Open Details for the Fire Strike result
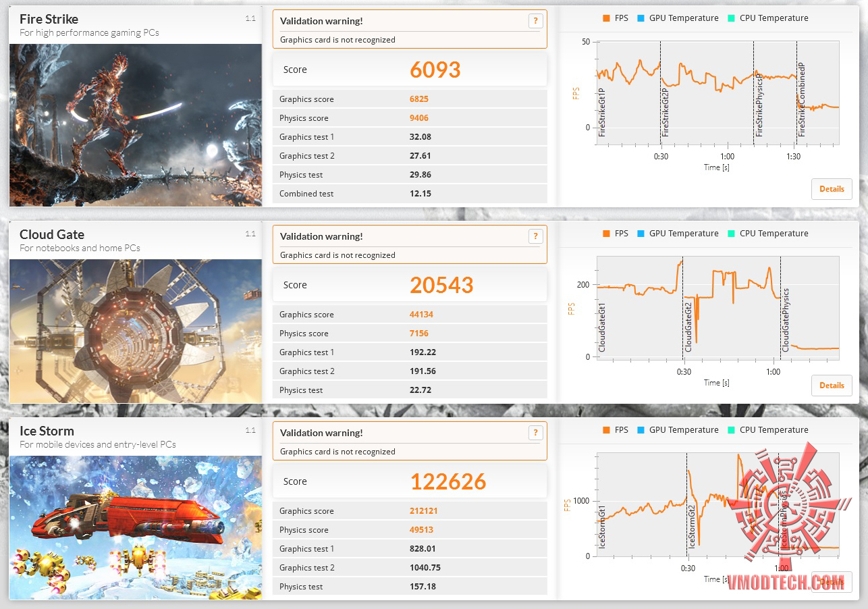868x609 pixels. [832, 189]
